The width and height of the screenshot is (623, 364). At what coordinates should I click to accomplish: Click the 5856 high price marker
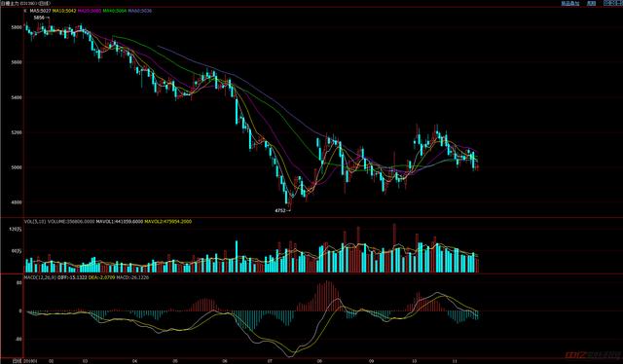tap(39, 18)
